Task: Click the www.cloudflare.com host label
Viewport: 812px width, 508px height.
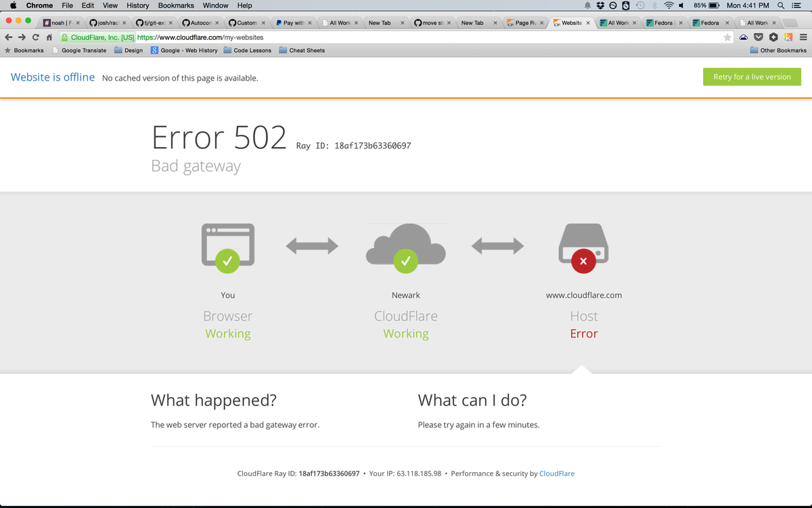Action: [584, 295]
